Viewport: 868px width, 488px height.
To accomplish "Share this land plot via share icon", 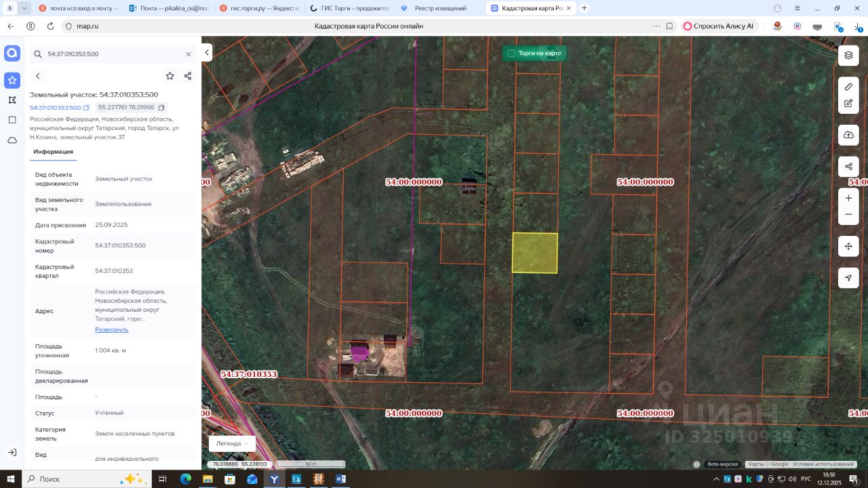I will [x=188, y=76].
